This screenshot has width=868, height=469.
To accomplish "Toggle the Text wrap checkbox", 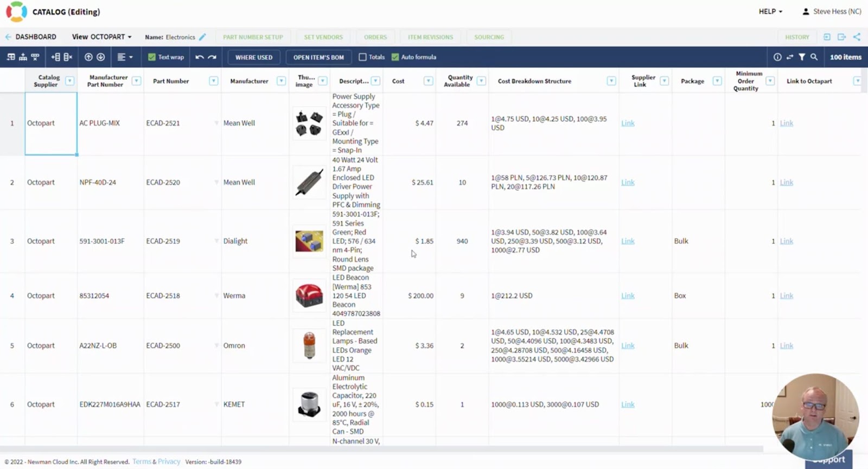I will click(x=152, y=57).
